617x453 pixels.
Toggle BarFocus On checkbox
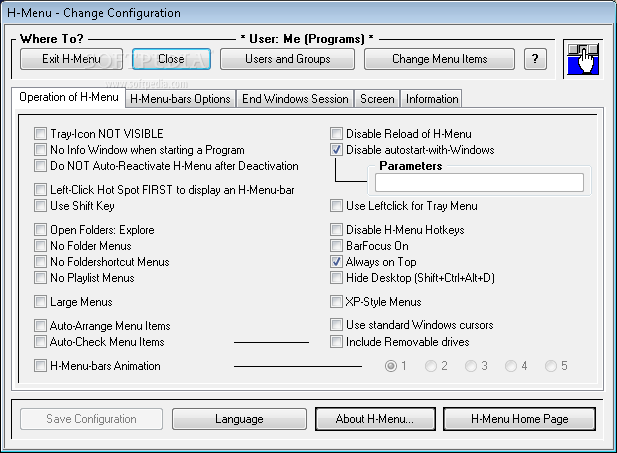click(x=369, y=246)
